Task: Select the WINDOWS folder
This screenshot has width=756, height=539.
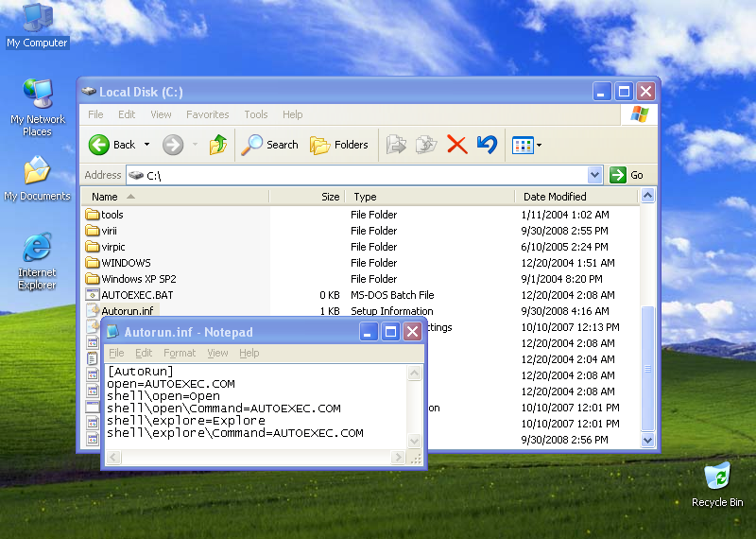Action: click(x=118, y=263)
